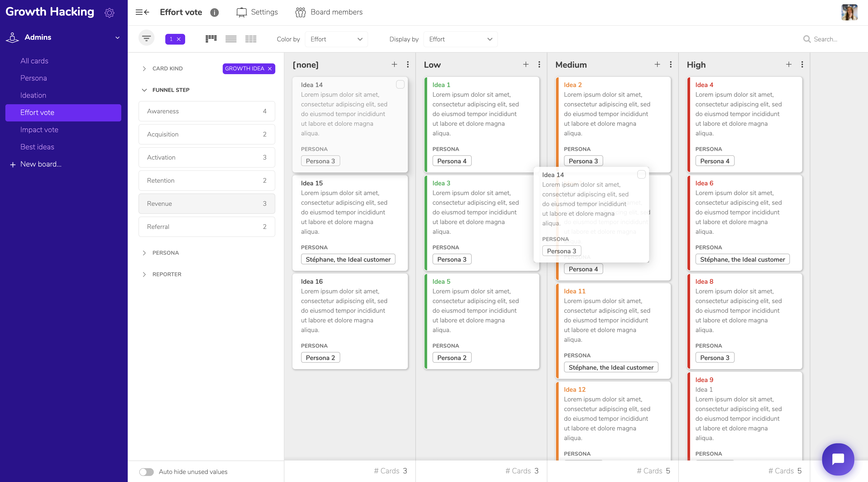This screenshot has width=868, height=482.
Task: Open the Color by Effort dropdown
Action: click(x=336, y=39)
